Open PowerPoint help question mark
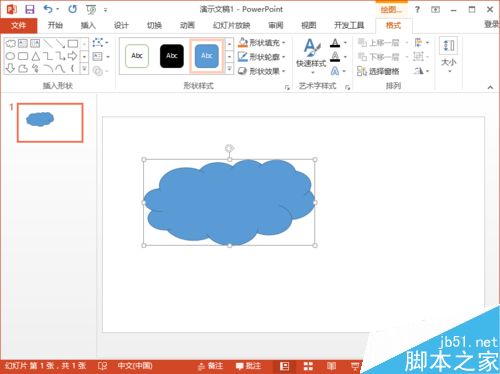This screenshot has width=500, height=374. click(417, 9)
